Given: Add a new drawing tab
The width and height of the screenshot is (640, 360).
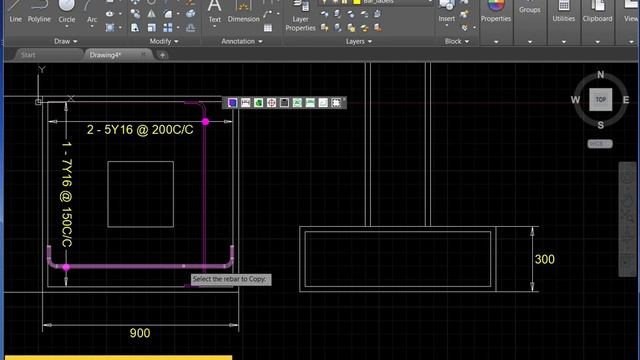Looking at the screenshot, I should pos(162,55).
